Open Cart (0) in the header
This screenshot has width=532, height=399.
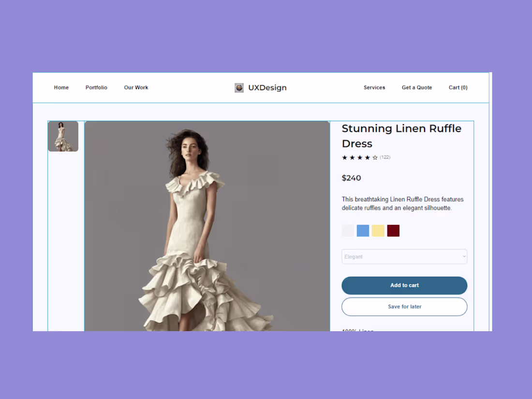pyautogui.click(x=458, y=88)
